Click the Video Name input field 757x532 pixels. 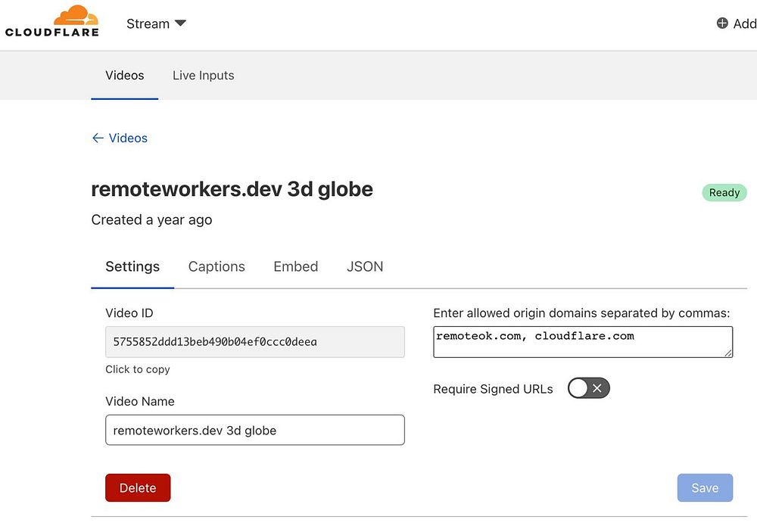click(255, 430)
